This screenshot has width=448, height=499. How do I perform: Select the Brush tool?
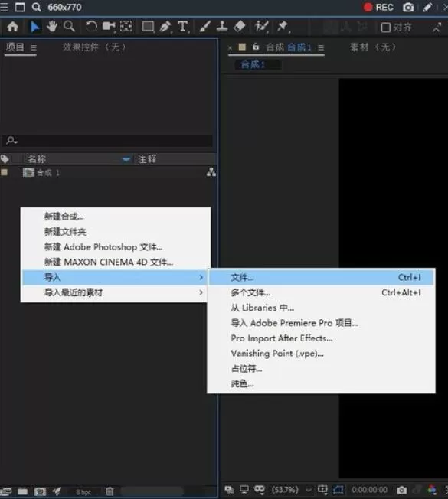pos(204,27)
